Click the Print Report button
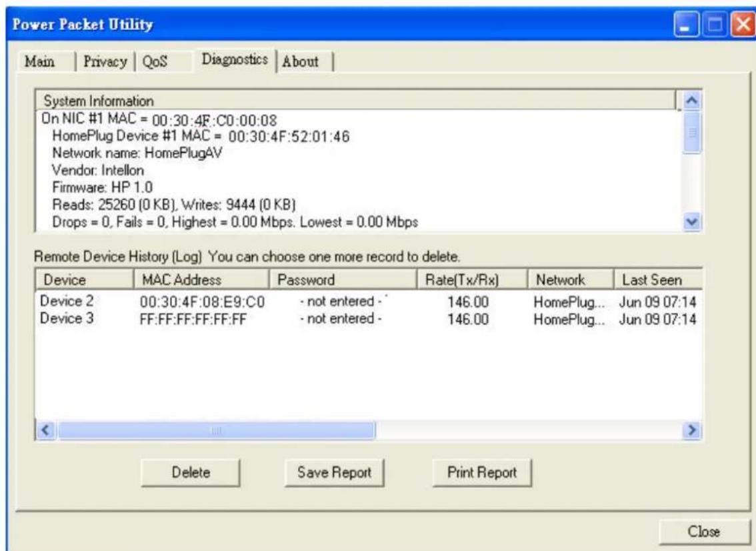The width and height of the screenshot is (756, 551). coord(482,472)
